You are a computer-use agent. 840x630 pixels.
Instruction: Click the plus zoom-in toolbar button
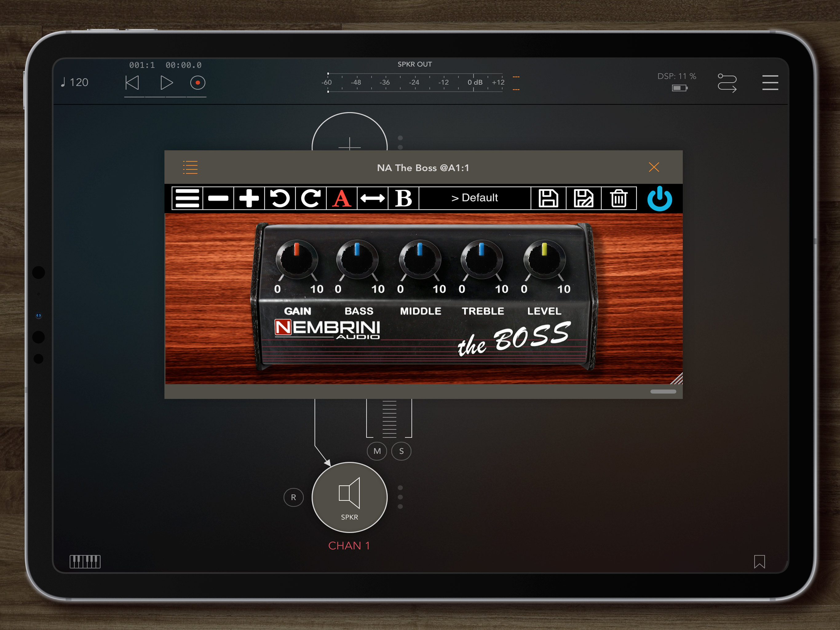coord(249,198)
